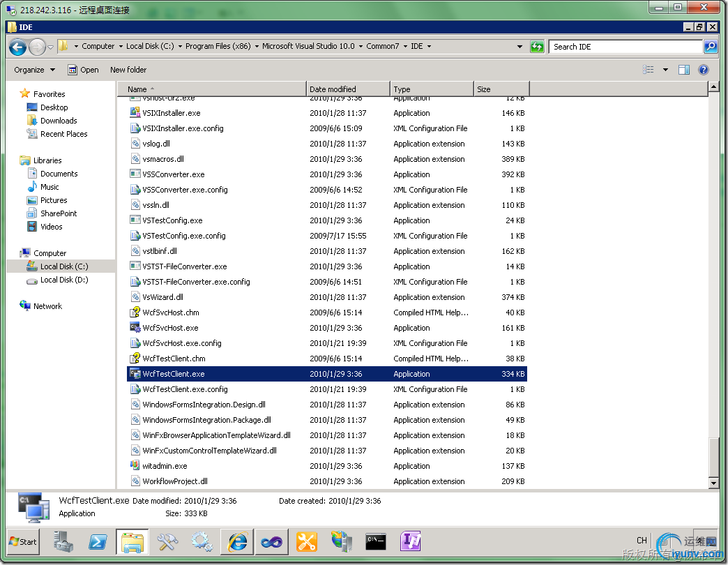Select the WcfTestClient.chm help icon
Screen dimensions: 728x565
coord(135,358)
